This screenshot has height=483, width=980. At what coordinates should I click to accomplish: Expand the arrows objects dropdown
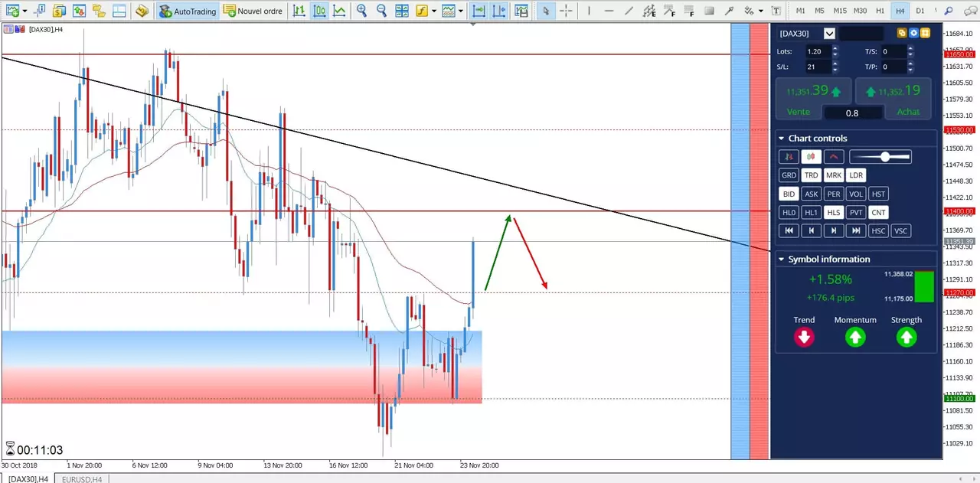[760, 11]
